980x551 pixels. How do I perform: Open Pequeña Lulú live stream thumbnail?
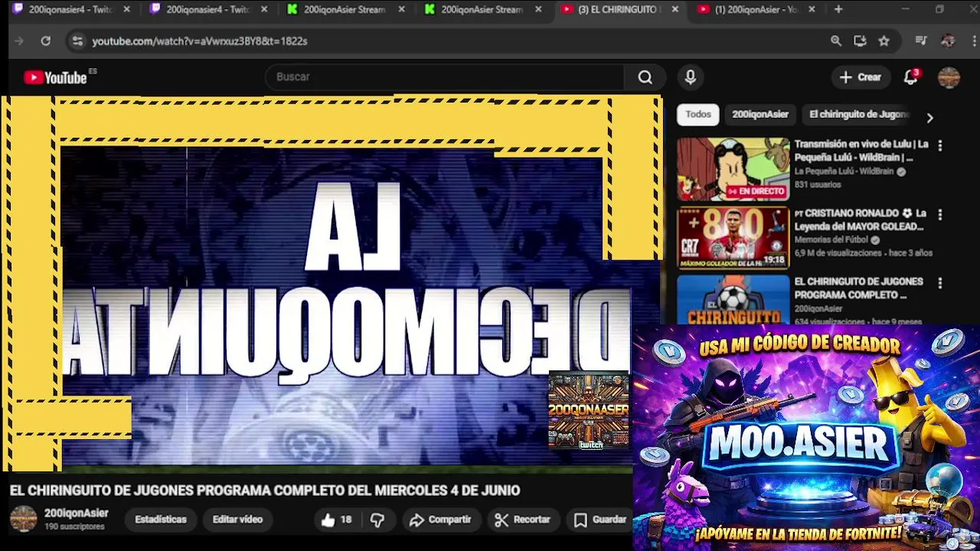pos(733,169)
